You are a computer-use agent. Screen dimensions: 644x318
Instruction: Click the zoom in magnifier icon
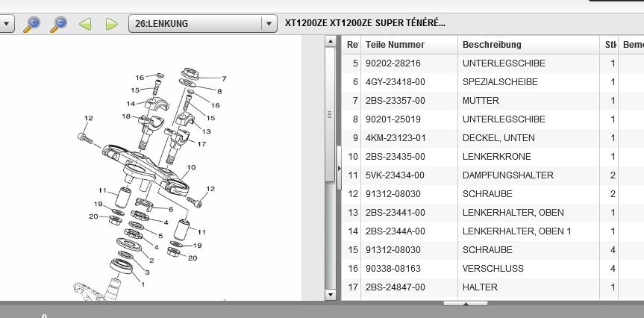tap(31, 24)
